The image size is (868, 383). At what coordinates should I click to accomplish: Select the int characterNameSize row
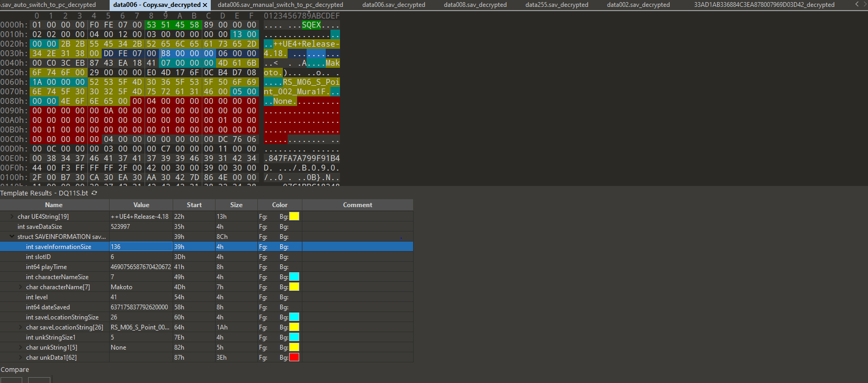tap(207, 277)
